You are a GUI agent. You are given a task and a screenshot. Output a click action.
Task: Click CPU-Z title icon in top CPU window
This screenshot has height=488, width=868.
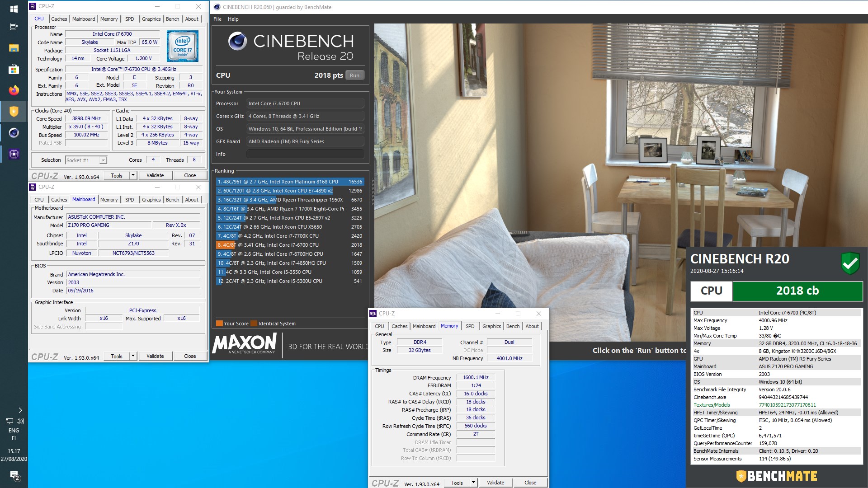click(x=33, y=6)
